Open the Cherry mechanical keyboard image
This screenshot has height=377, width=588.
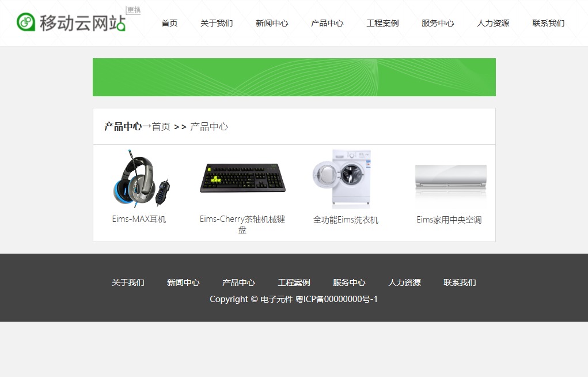coord(242,179)
